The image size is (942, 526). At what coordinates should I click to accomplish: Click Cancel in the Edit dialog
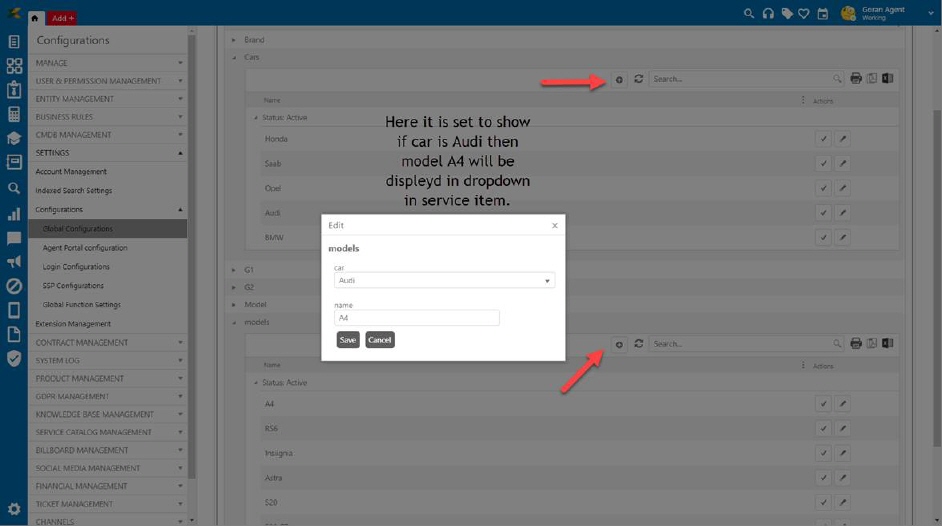[x=380, y=340]
